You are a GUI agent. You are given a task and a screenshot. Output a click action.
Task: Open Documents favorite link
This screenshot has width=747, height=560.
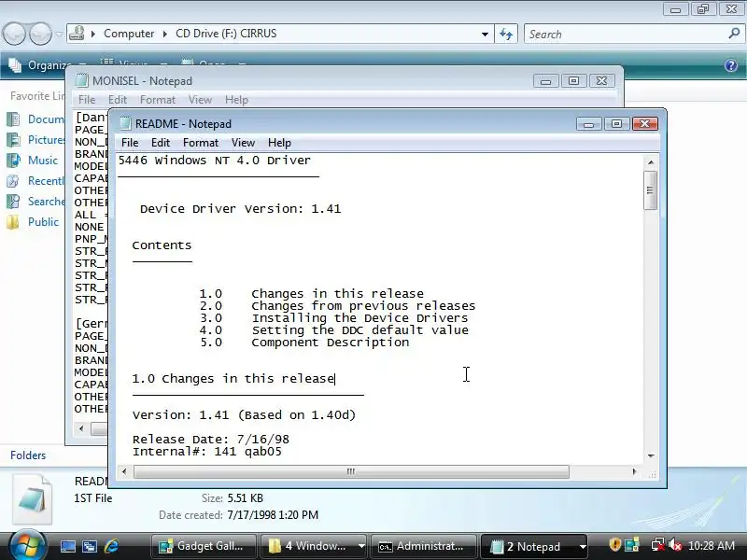tap(46, 119)
